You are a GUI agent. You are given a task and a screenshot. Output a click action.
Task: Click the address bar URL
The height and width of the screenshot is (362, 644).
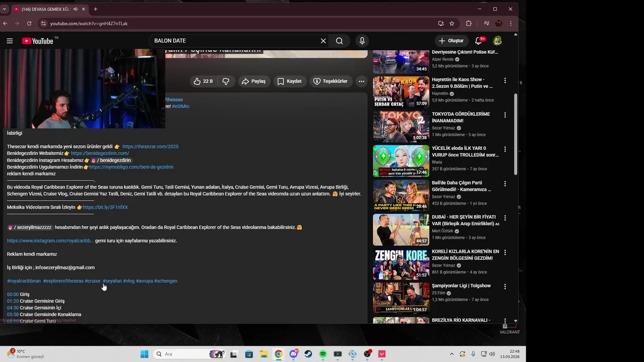[x=89, y=24]
